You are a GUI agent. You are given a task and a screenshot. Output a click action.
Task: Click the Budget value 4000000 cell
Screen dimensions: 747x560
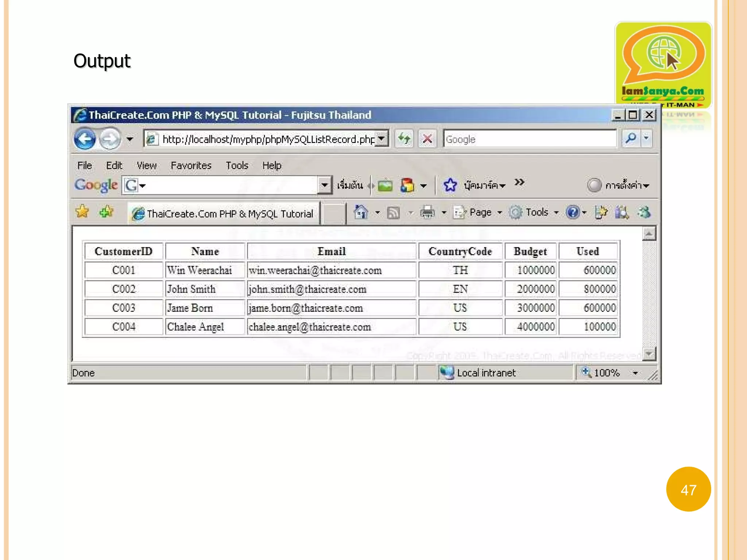pos(531,327)
